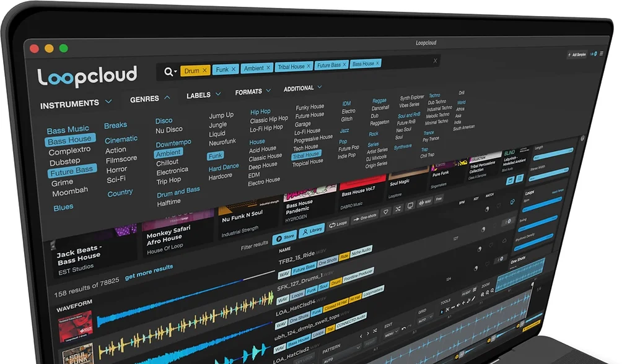
Task: Select the Lo-Fi Hip Hop genre
Action: 266,128
